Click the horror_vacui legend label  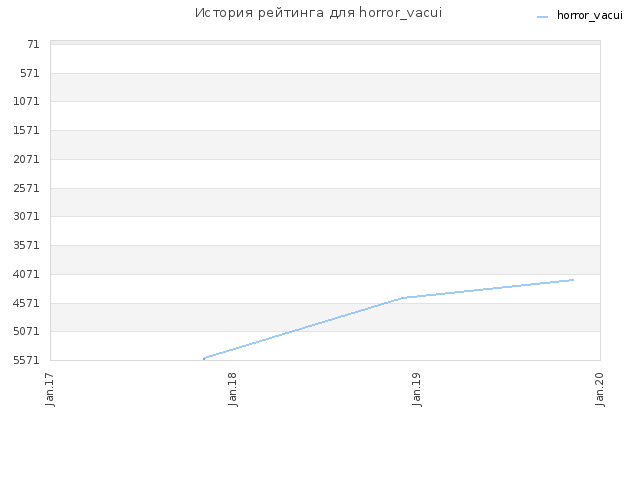[590, 16]
